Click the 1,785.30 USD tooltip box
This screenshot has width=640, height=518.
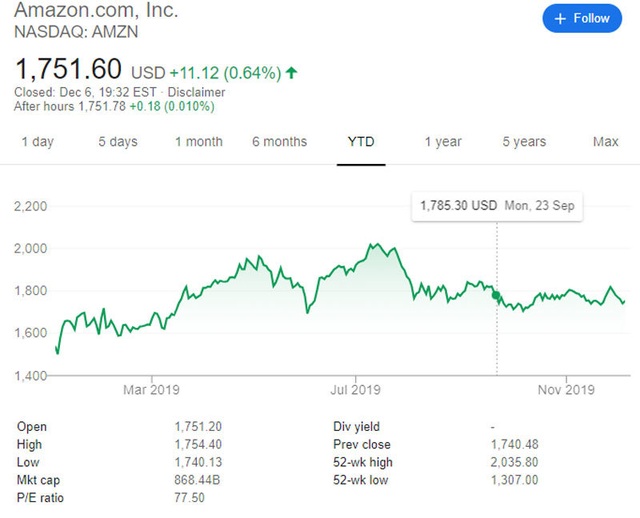tap(497, 206)
